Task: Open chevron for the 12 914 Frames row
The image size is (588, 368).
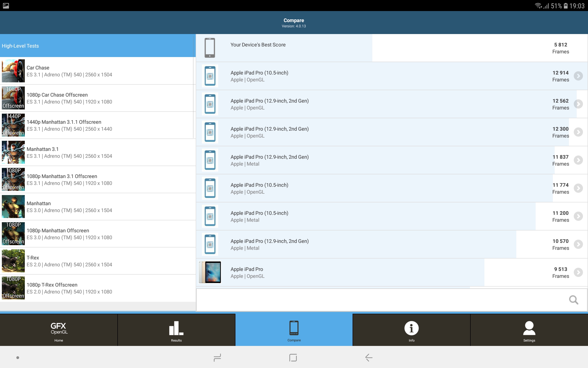Action: pyautogui.click(x=578, y=76)
